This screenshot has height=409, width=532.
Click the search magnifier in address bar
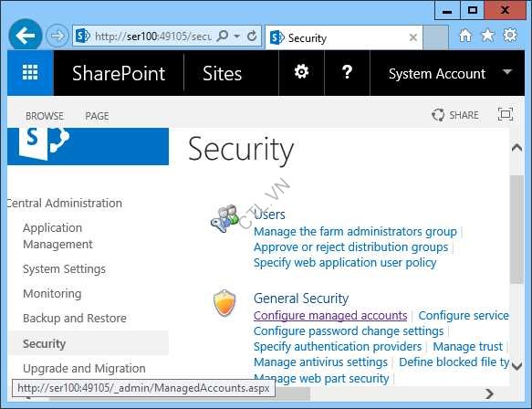coord(223,36)
